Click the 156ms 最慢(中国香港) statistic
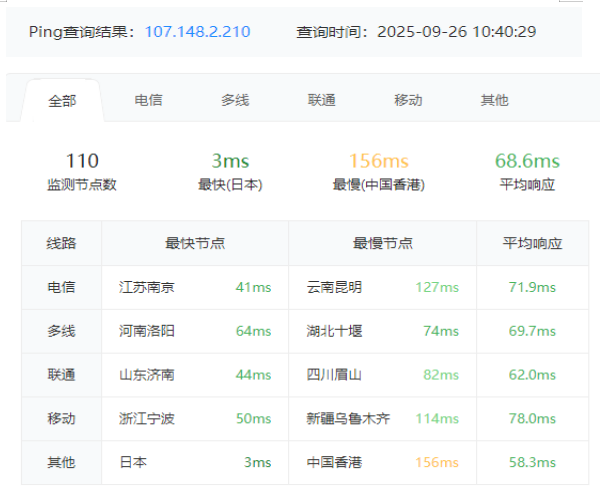The image size is (602, 494). [x=379, y=171]
